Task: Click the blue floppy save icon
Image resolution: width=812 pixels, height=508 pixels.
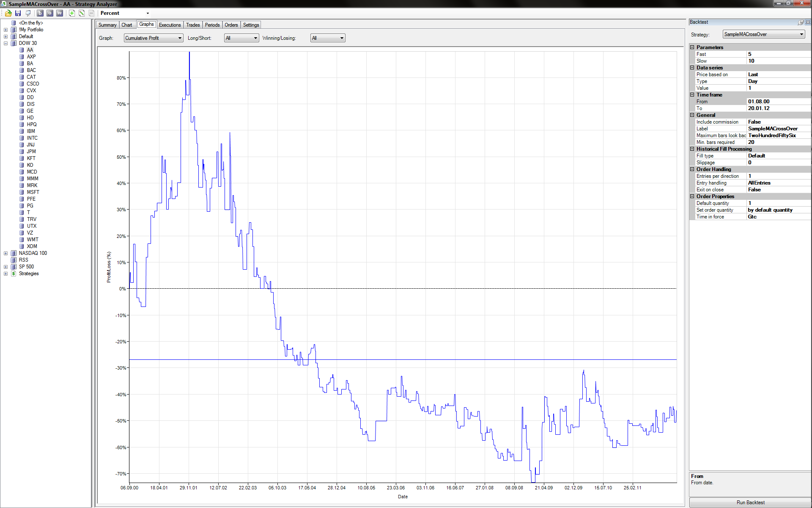Action: [x=18, y=13]
